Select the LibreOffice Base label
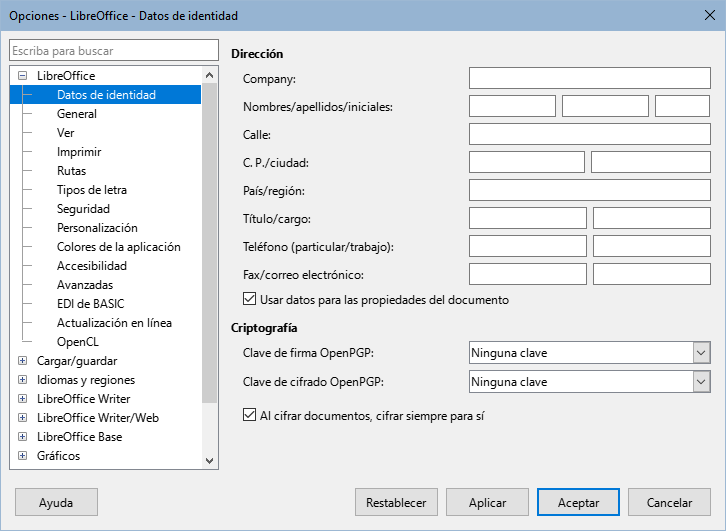Viewport: 726px width, 531px height. (x=80, y=437)
